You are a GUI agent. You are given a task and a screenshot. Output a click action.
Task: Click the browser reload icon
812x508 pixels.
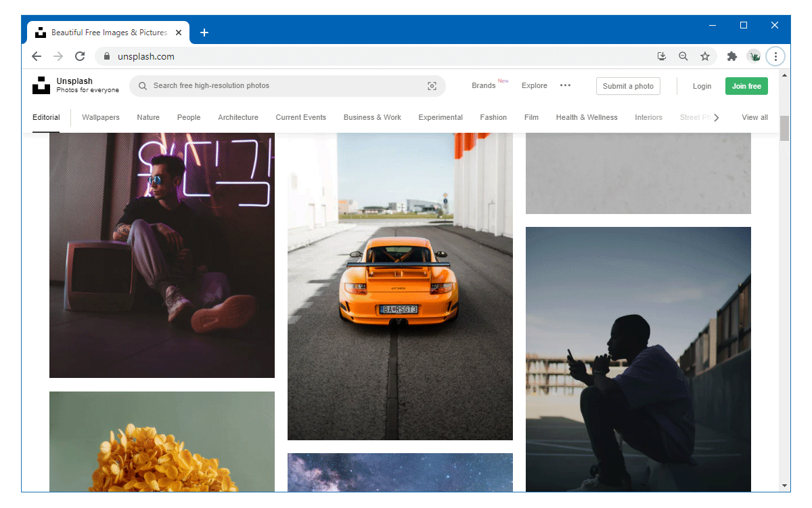coord(80,57)
